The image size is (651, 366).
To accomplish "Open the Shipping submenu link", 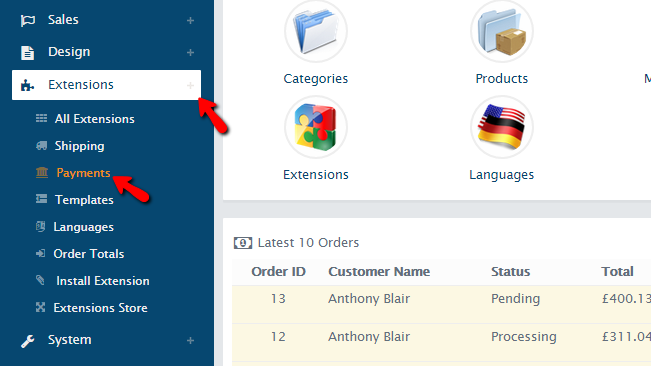I will (79, 146).
